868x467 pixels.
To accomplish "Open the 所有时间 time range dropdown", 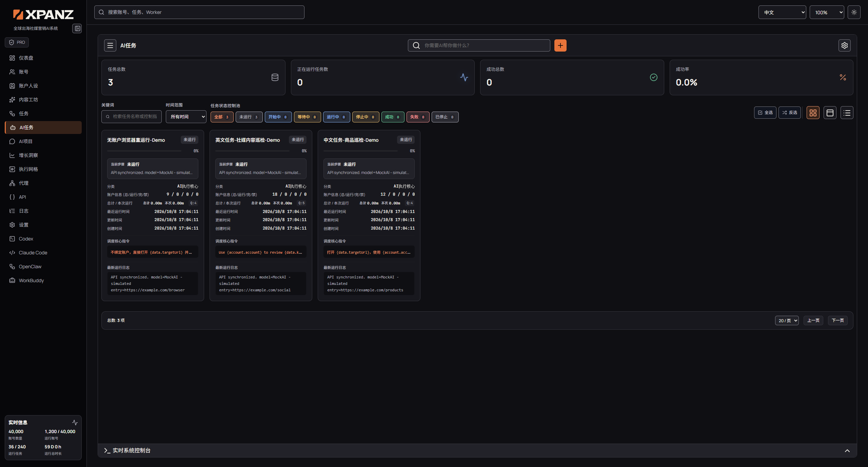I will coord(186,117).
